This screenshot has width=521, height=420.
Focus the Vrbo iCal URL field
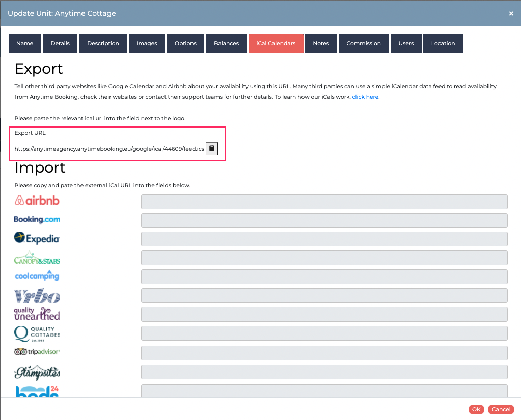[324, 295]
